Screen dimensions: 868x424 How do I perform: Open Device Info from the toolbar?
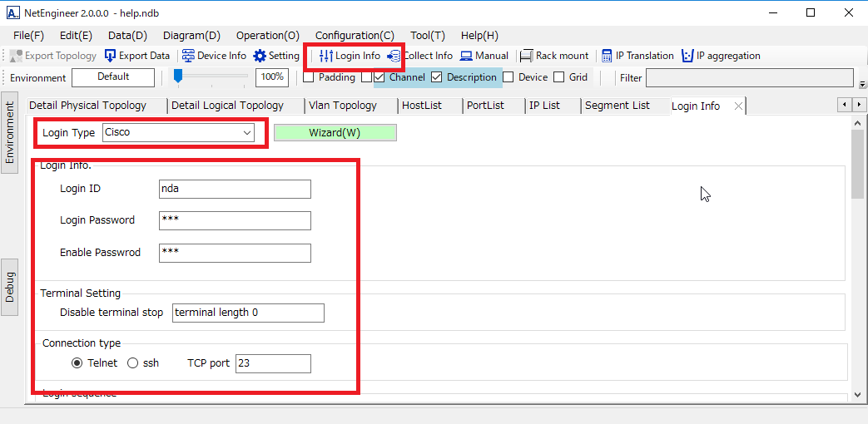pos(188,56)
